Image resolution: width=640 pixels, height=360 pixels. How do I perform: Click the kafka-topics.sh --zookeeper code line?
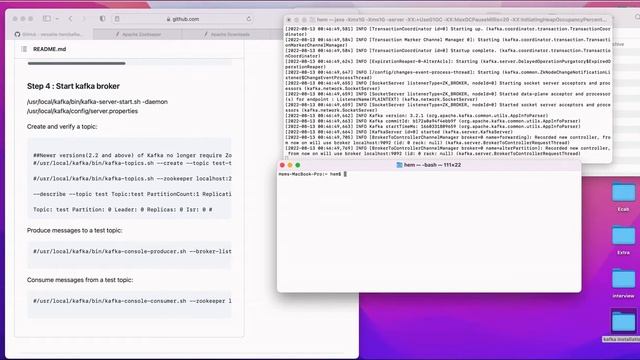click(x=132, y=178)
